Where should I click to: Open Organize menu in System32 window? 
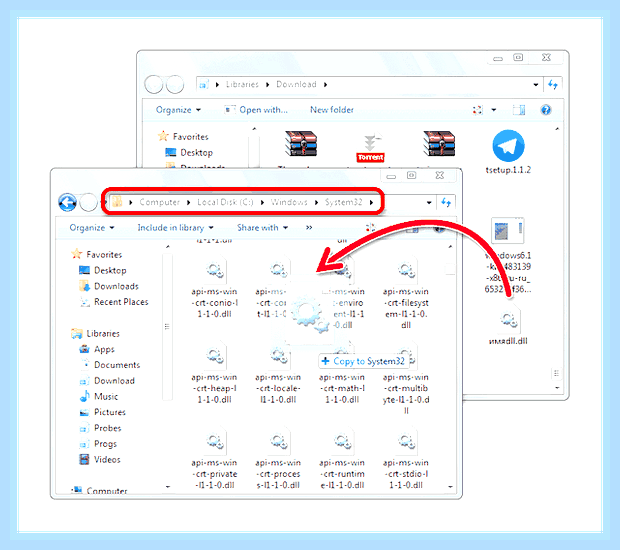pyautogui.click(x=92, y=228)
